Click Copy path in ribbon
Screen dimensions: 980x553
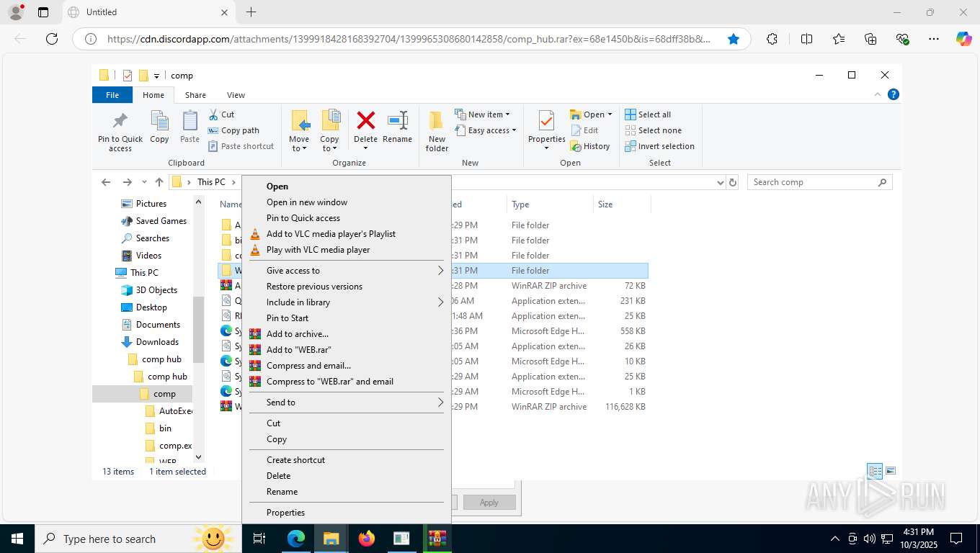coord(233,130)
